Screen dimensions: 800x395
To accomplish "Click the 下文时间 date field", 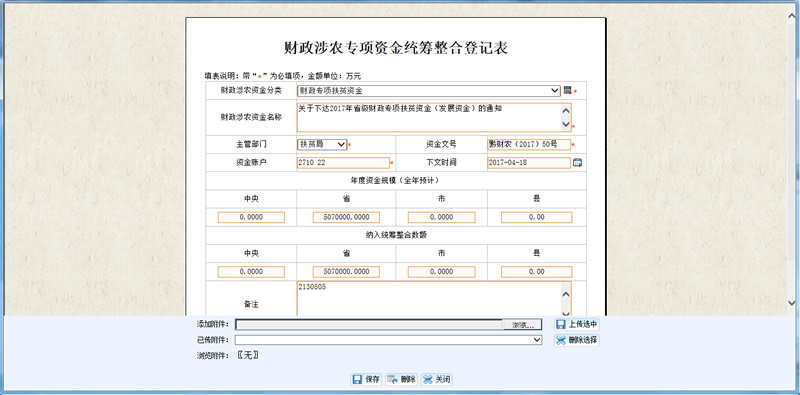I will pyautogui.click(x=529, y=163).
